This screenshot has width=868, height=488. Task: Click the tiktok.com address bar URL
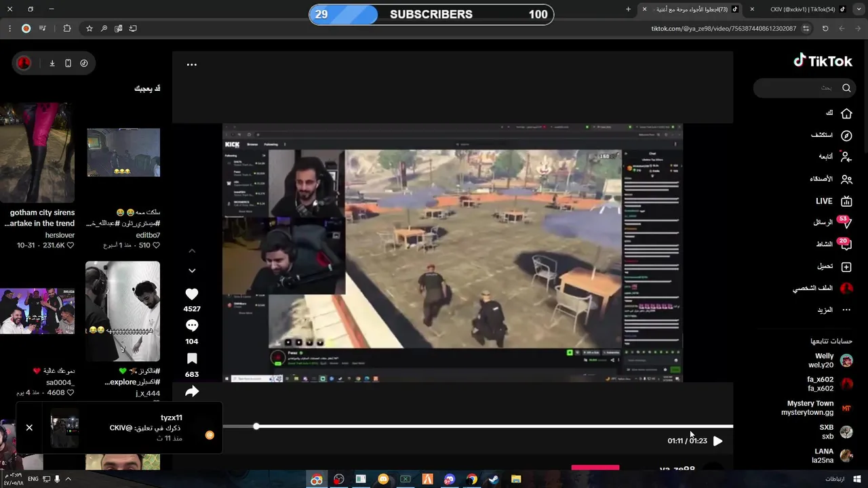pos(724,28)
